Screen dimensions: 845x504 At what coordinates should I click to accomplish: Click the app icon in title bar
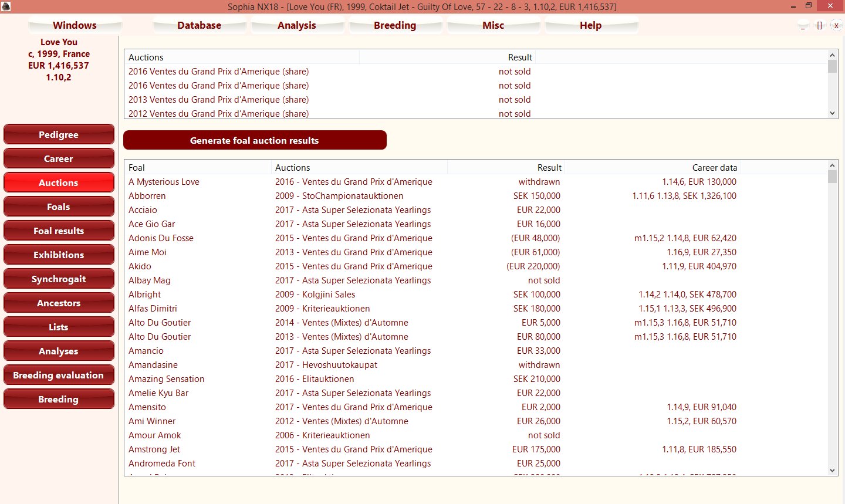click(5, 6)
